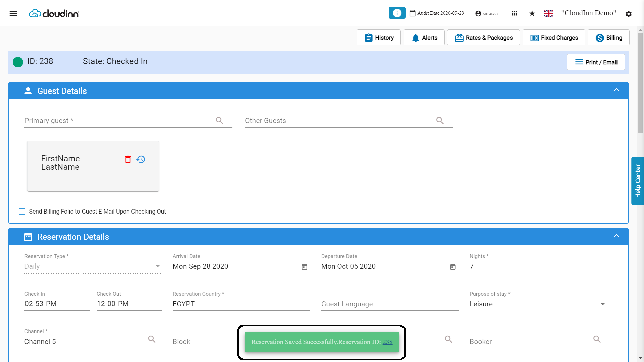Delete guest FirstName LastName with trash icon

coord(128,159)
